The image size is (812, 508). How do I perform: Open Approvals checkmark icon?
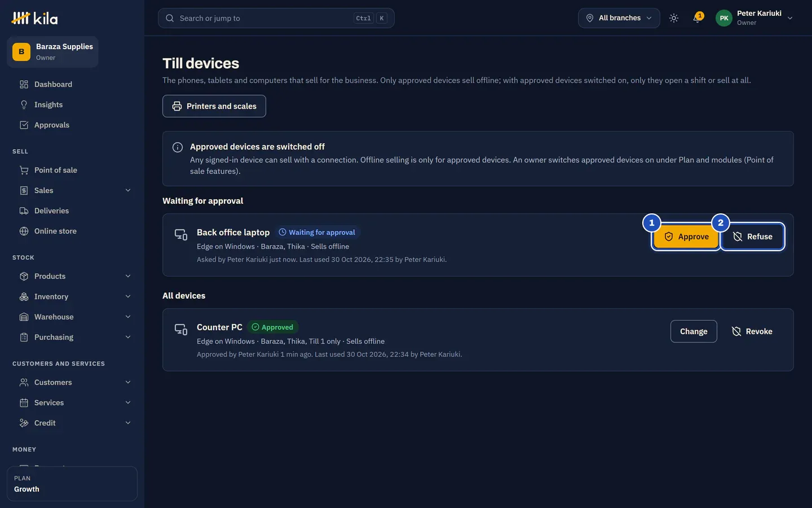coord(24,125)
